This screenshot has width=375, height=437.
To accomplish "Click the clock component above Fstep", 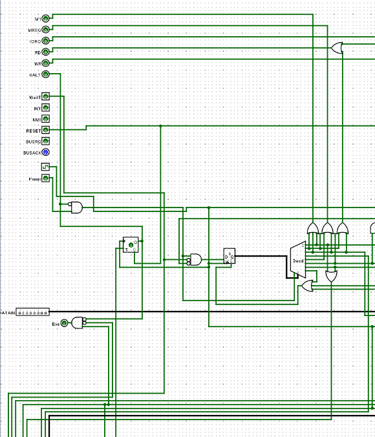I will point(46,167).
